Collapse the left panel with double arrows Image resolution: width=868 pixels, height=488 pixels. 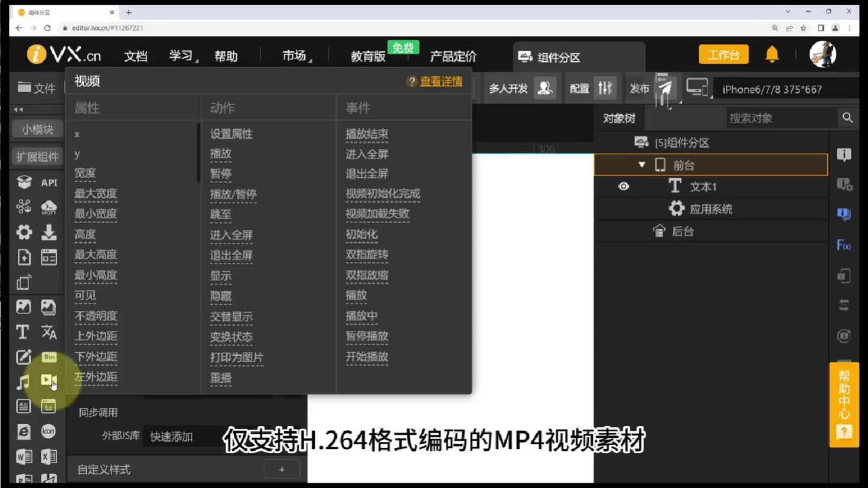point(18,109)
